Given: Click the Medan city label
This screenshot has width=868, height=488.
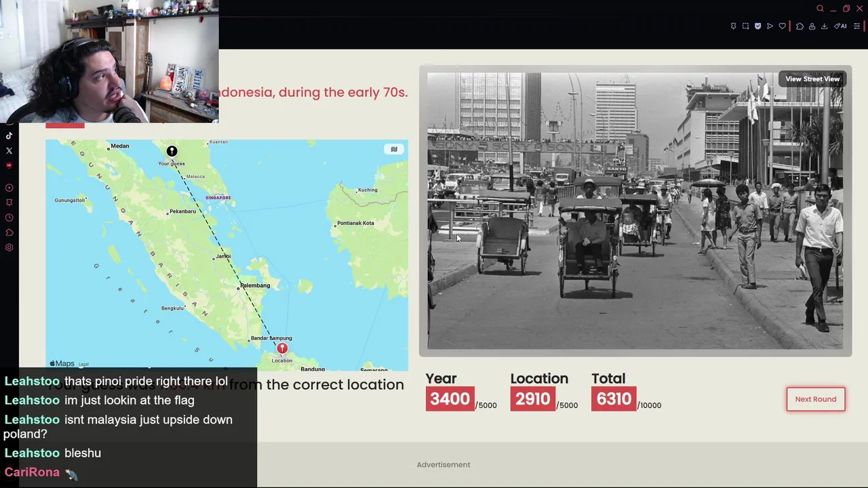Looking at the screenshot, I should click(119, 146).
